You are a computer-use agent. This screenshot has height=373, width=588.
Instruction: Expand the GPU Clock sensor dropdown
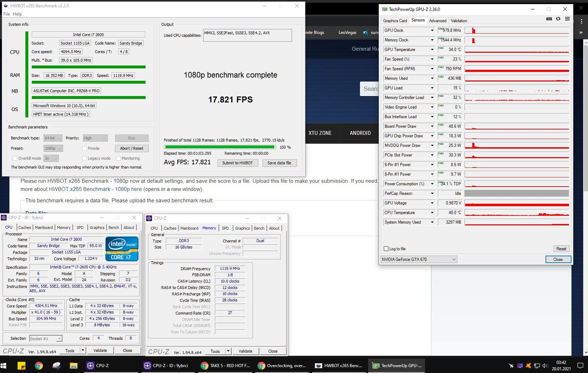[432, 30]
